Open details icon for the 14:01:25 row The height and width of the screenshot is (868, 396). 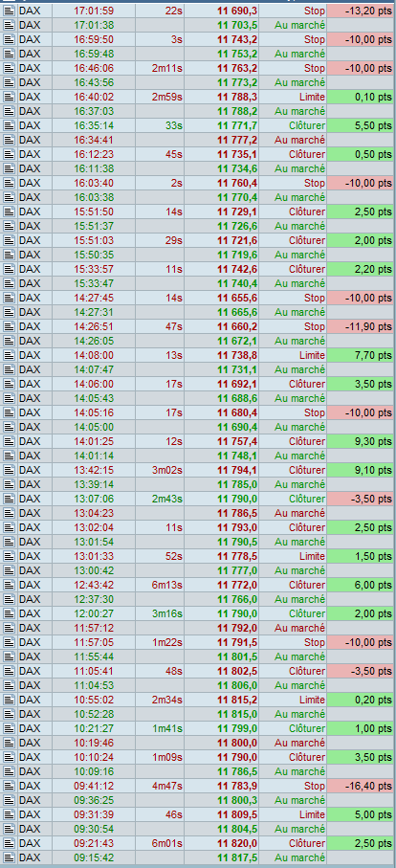(x=9, y=441)
